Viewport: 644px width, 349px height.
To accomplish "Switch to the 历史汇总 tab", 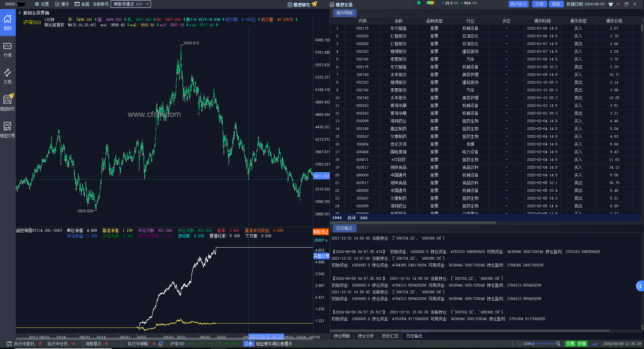I will [390, 336].
